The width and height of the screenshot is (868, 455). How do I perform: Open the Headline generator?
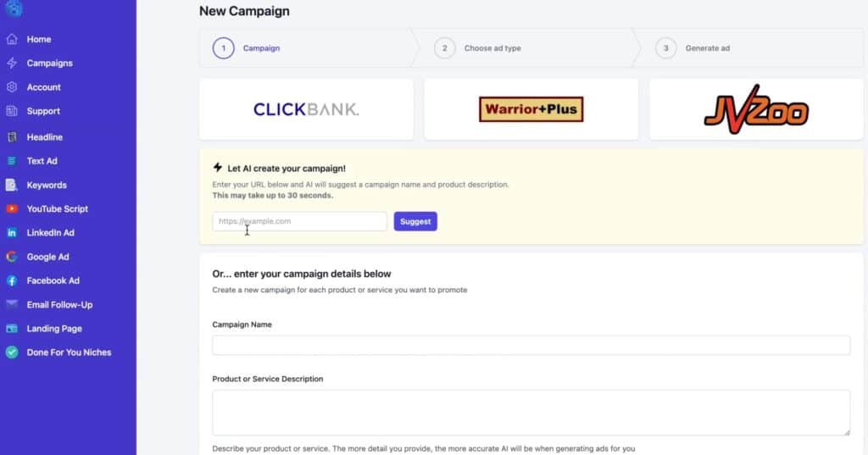44,137
